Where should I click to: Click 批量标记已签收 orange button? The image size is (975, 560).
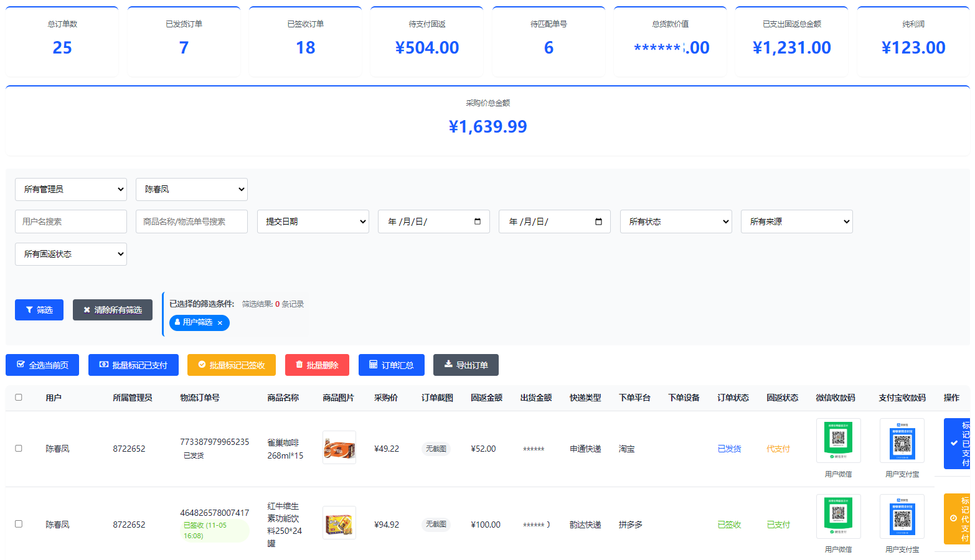[231, 365]
